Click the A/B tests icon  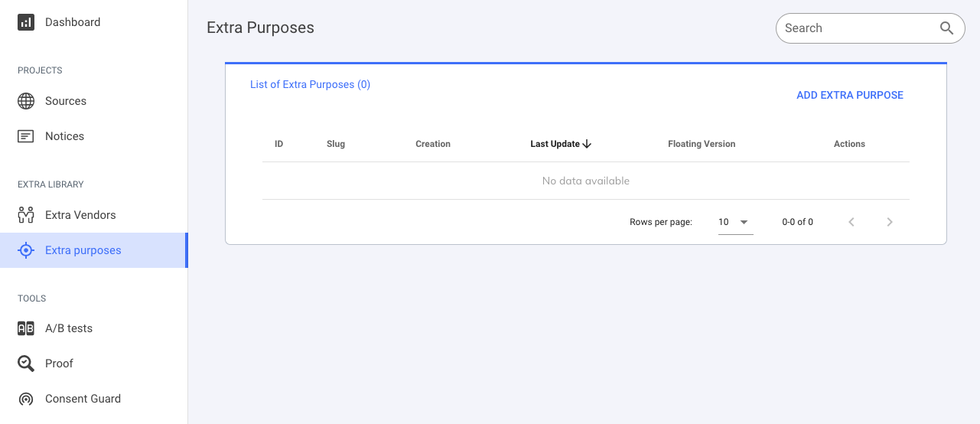pos(26,328)
